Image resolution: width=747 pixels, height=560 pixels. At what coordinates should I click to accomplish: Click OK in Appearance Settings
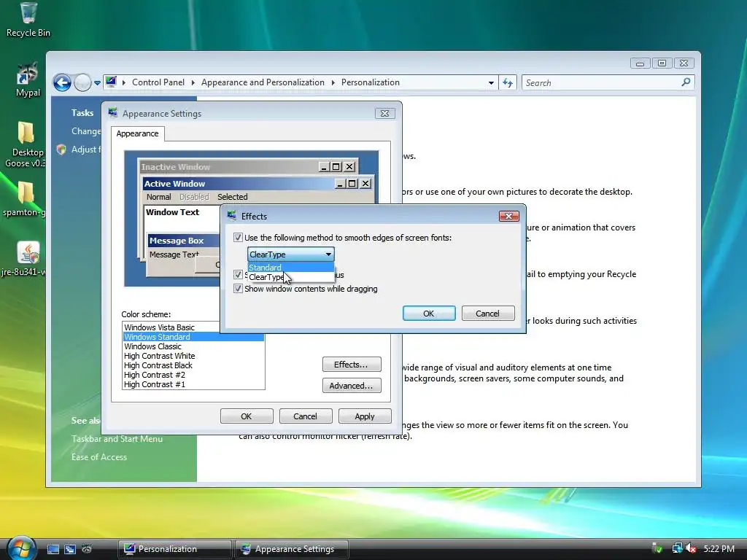tap(247, 416)
